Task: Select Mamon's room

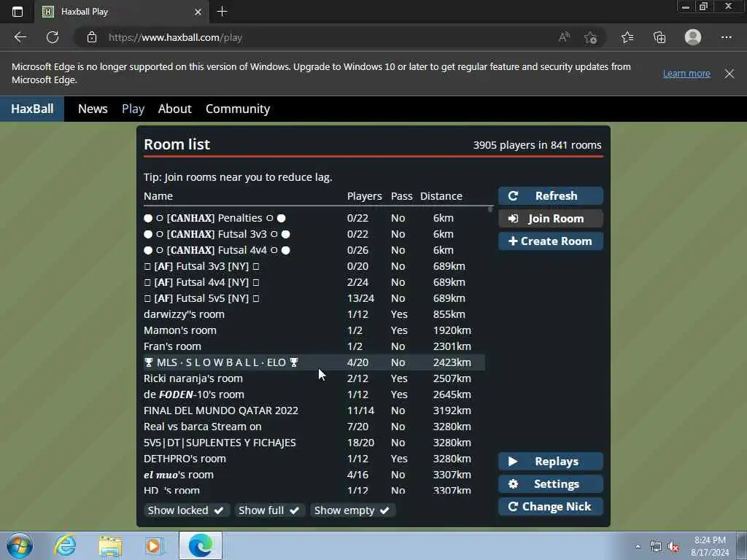Action: [314, 330]
